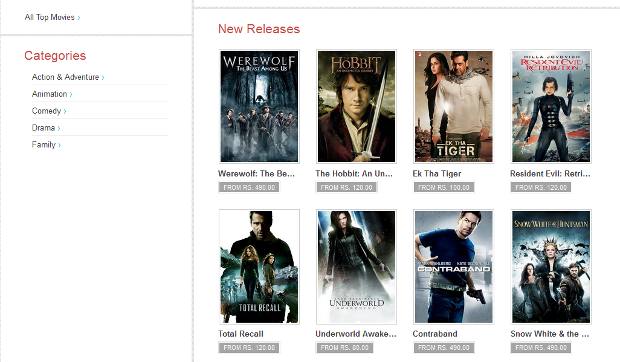Click the 'The Hobbit: An Un...' title
The height and width of the screenshot is (362, 620).
tap(354, 173)
